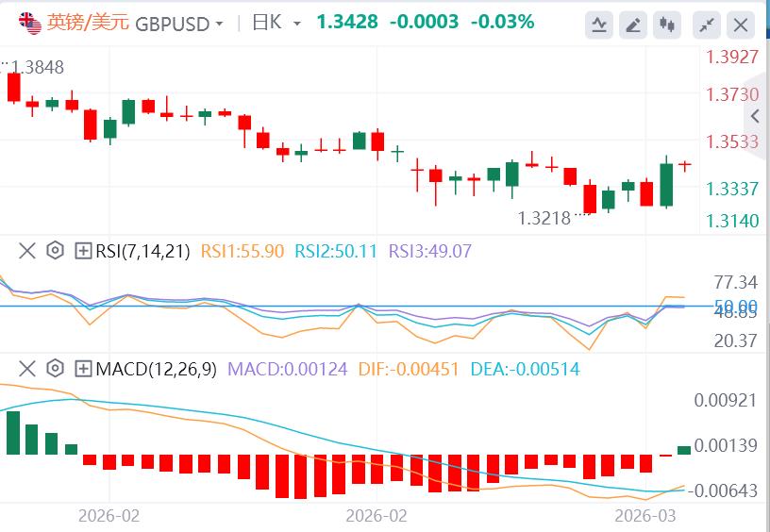Close the chart with top-right X

pos(743,25)
